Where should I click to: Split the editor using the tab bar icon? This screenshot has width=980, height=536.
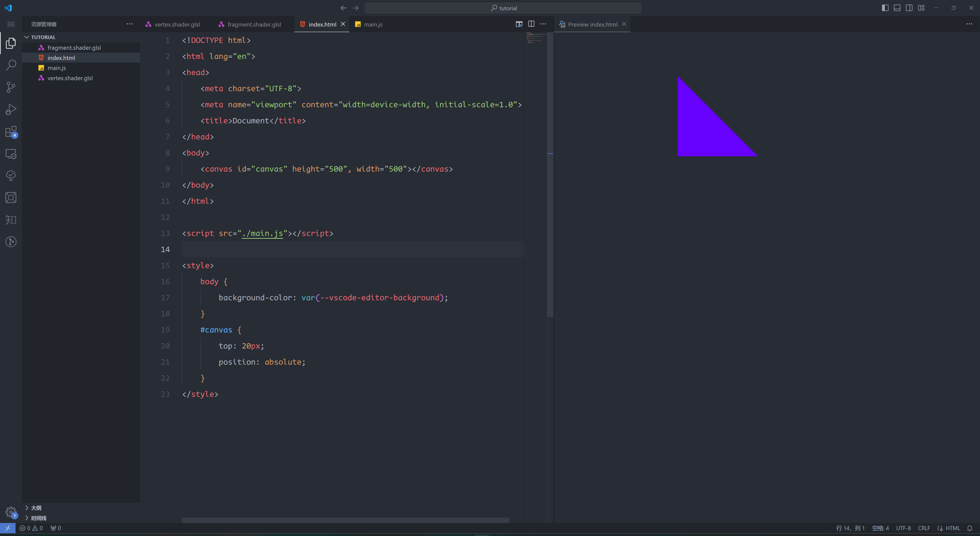tap(531, 23)
